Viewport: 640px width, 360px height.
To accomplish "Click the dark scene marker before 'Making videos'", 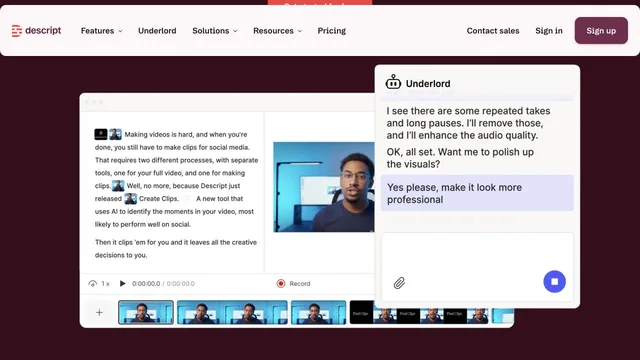I will point(101,134).
